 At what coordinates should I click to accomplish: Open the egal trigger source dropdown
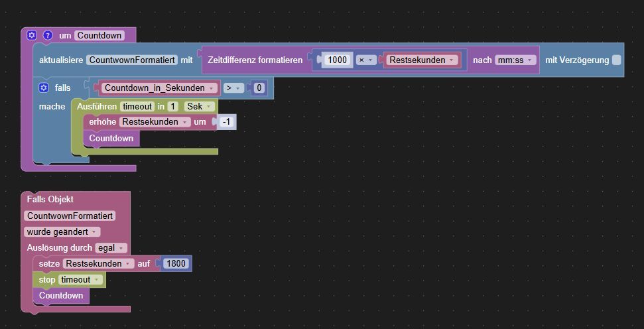(111, 248)
